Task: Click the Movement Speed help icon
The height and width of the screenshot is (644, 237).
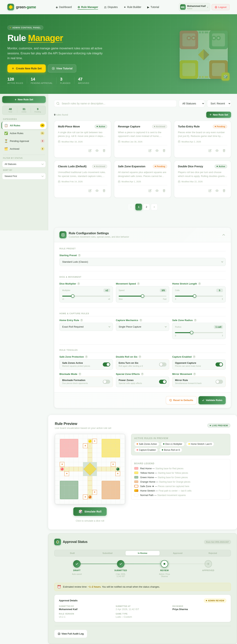Action: click(138, 284)
